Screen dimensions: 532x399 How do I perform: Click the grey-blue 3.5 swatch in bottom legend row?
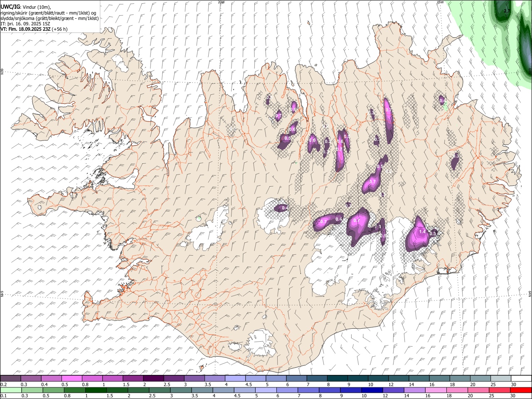coord(202,390)
